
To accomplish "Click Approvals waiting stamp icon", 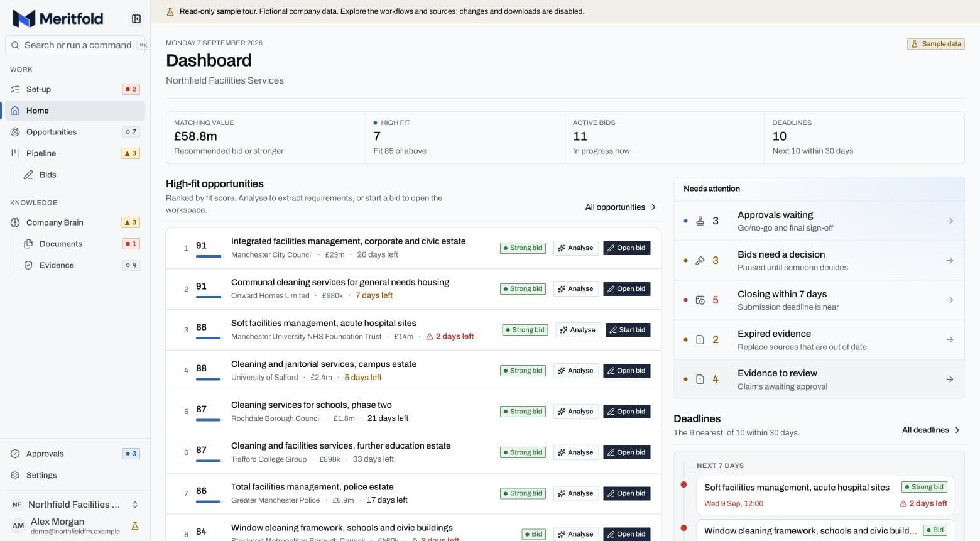I will click(x=700, y=221).
